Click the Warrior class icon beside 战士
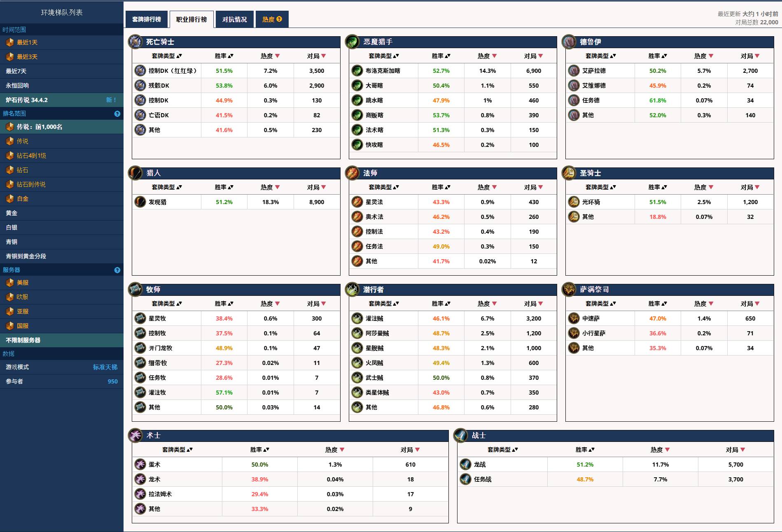 460,435
